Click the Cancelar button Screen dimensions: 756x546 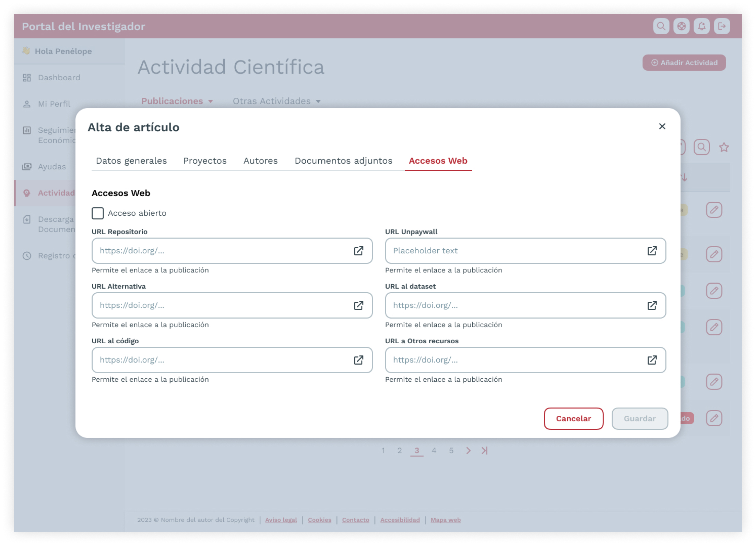573,418
